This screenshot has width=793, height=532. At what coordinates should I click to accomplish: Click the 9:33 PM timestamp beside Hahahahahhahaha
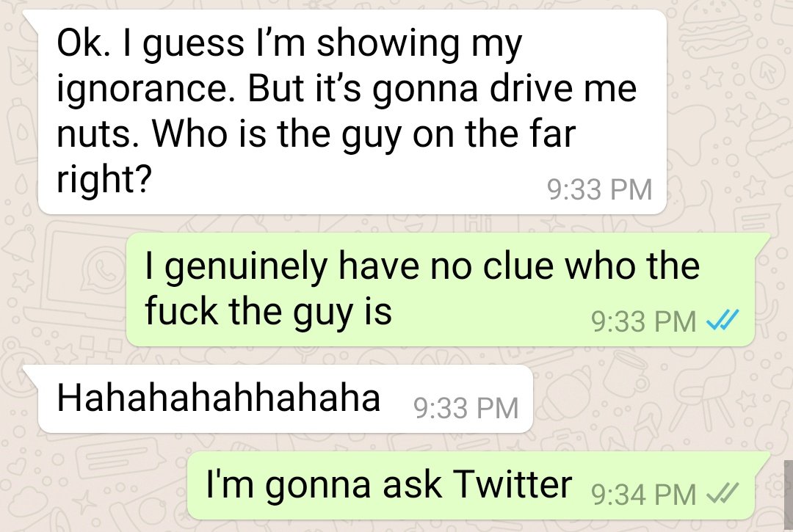(466, 408)
